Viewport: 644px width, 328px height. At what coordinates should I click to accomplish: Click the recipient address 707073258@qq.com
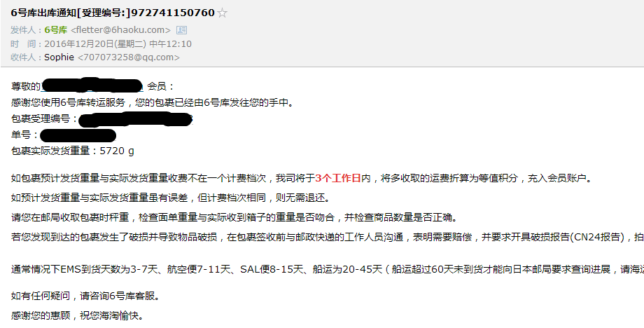(129, 57)
